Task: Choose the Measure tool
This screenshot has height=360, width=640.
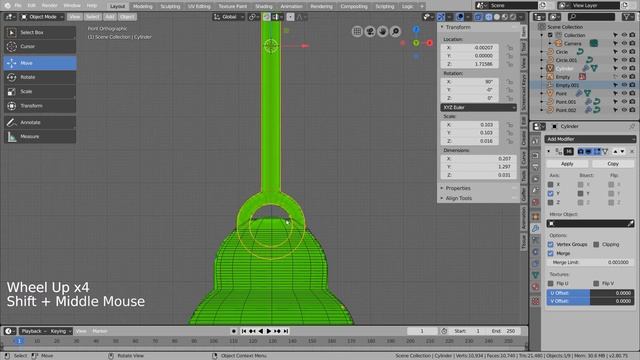Action: [x=40, y=137]
